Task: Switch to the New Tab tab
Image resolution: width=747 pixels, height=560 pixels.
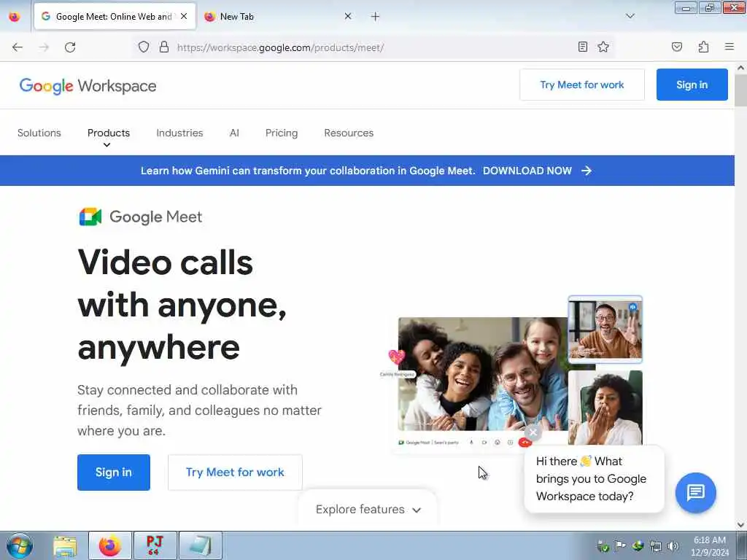Action: [278, 16]
